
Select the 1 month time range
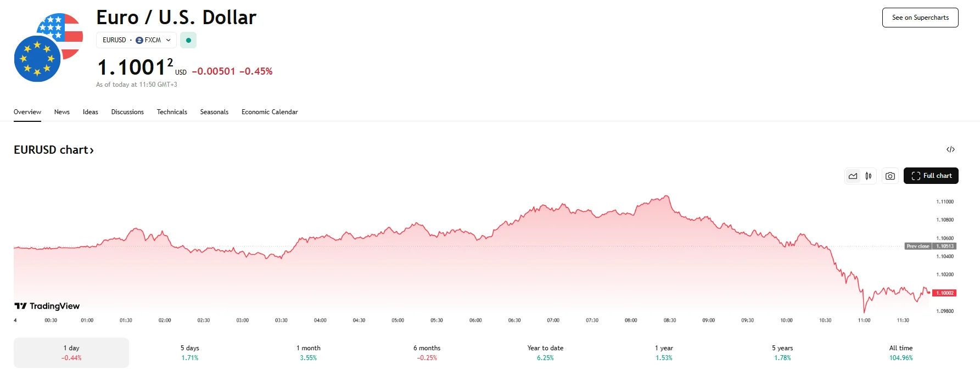click(x=309, y=352)
